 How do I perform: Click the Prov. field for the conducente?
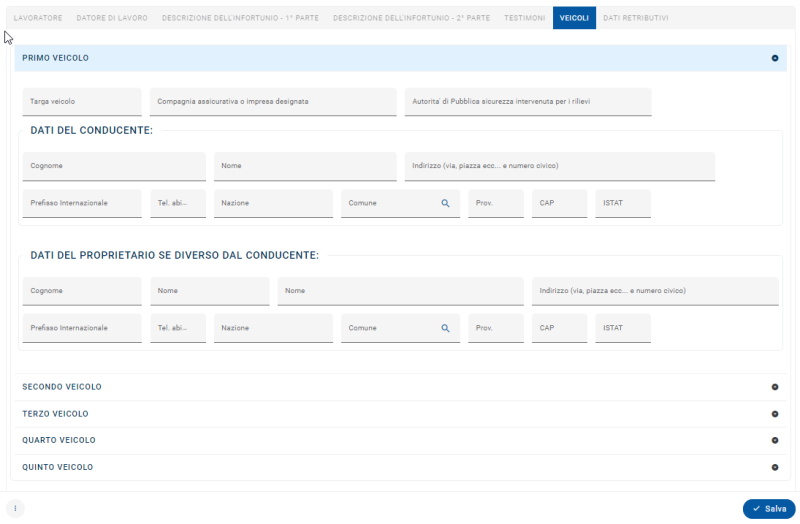click(496, 203)
